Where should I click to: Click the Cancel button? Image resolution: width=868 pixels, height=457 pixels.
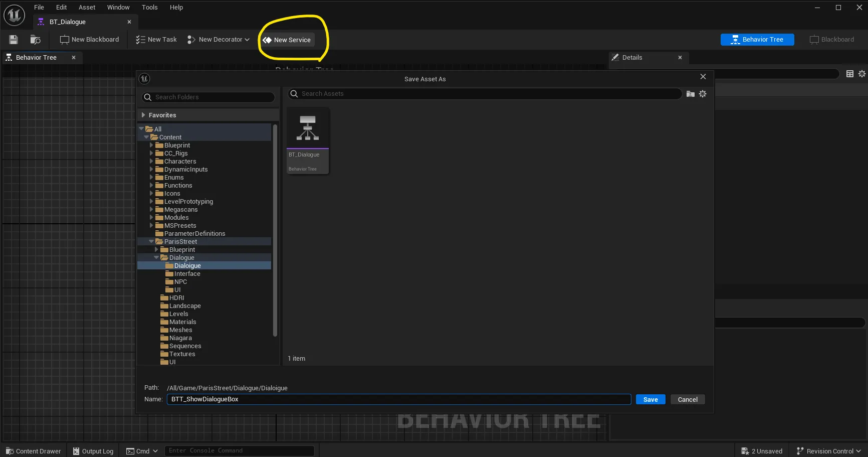688,399
